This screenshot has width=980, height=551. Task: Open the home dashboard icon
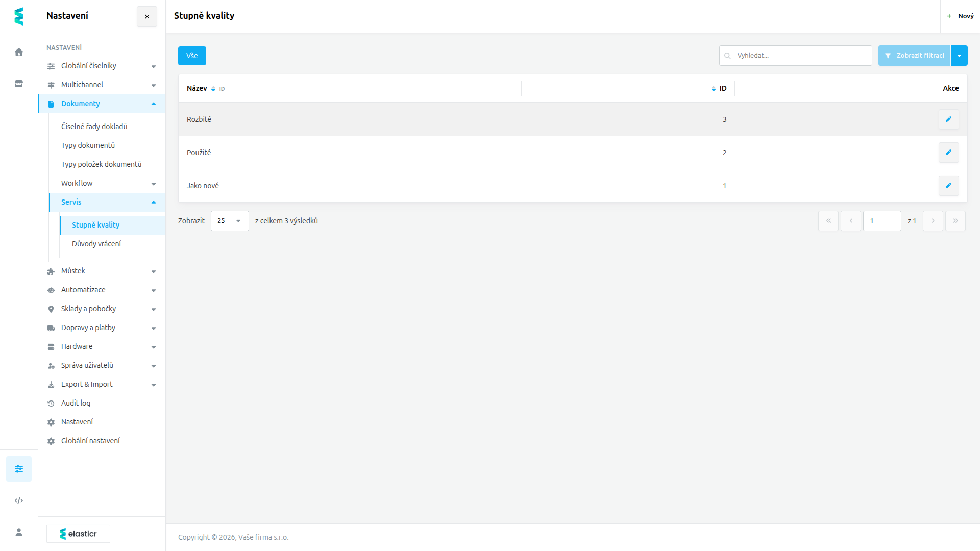click(x=19, y=52)
